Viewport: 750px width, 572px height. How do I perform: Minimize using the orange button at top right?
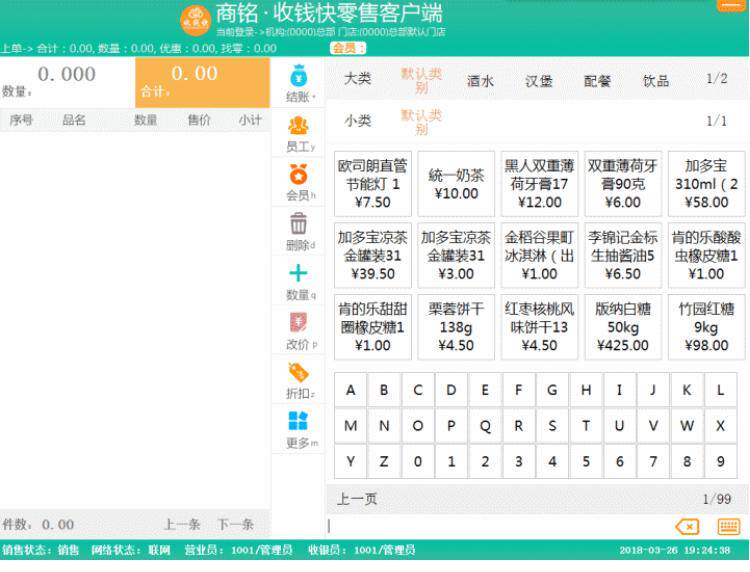tap(731, 5)
